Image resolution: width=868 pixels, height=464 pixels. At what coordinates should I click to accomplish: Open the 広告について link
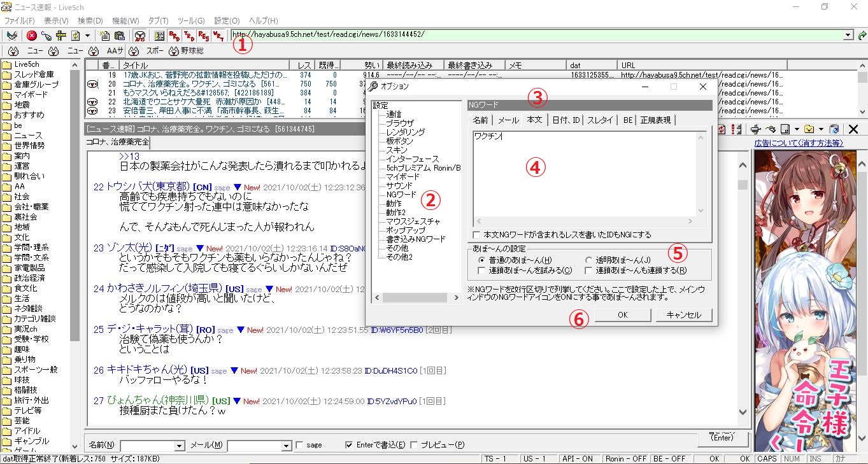click(x=799, y=143)
